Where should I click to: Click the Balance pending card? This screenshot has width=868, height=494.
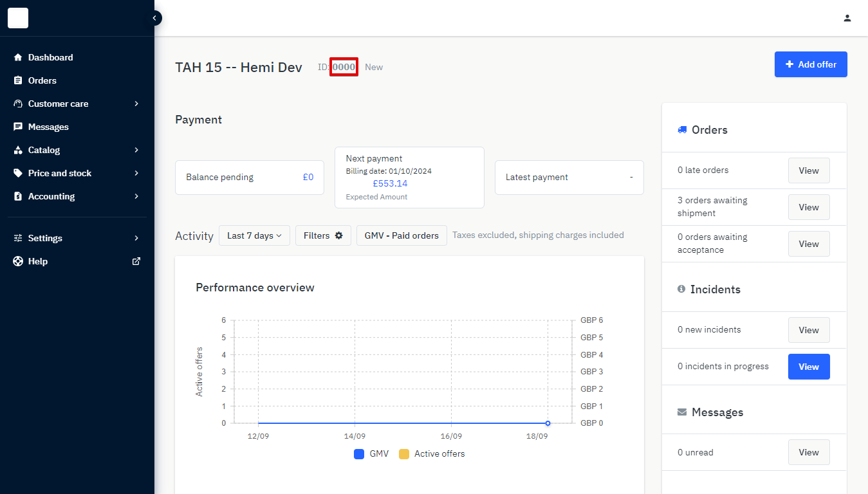250,177
